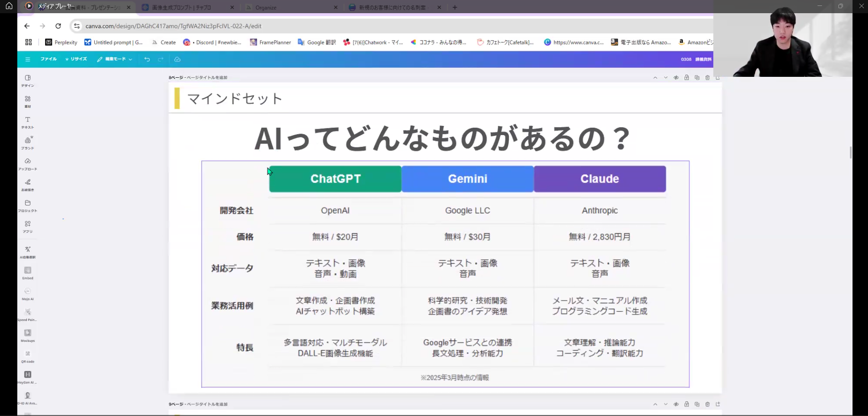Viewport: 868px width, 416px height.
Task: Open the browser apps grid shortcut
Action: tap(28, 42)
